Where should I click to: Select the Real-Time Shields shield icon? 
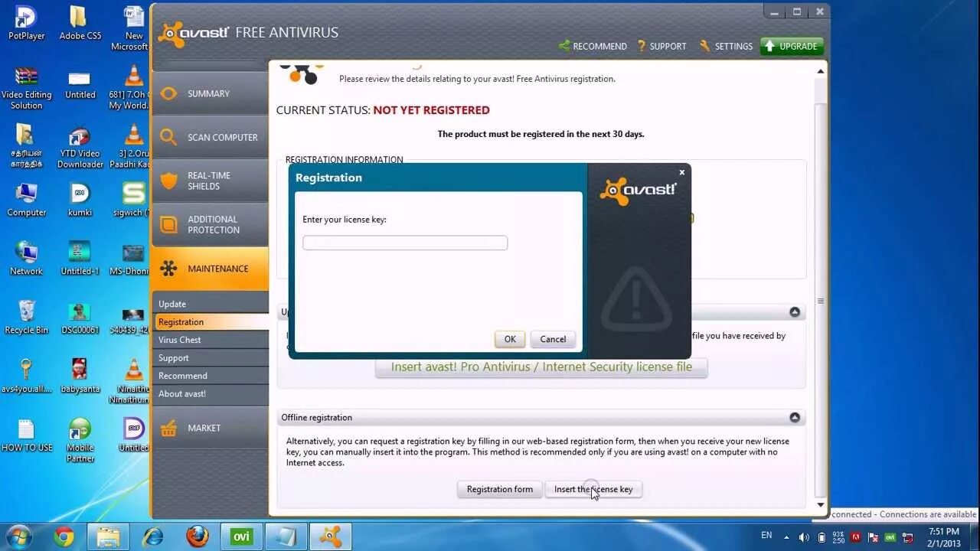click(168, 181)
